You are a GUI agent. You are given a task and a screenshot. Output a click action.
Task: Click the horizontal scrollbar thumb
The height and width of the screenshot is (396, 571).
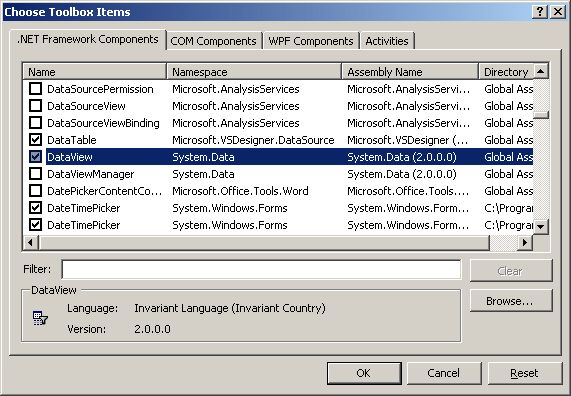[x=264, y=242]
